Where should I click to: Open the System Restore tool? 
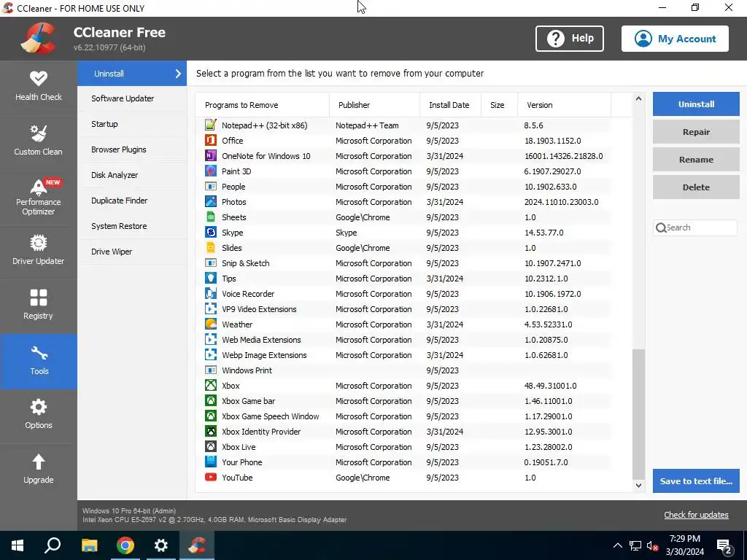[x=132, y=226]
